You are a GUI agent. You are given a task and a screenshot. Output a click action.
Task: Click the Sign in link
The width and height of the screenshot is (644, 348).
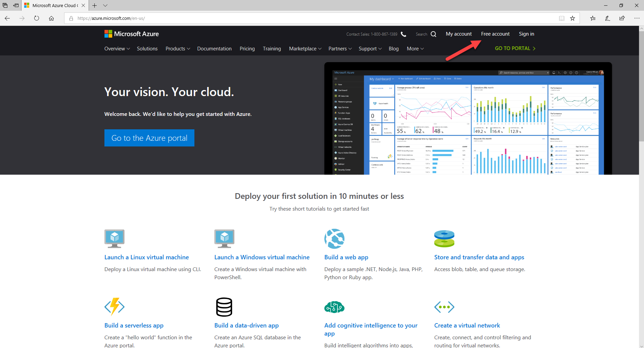click(526, 34)
